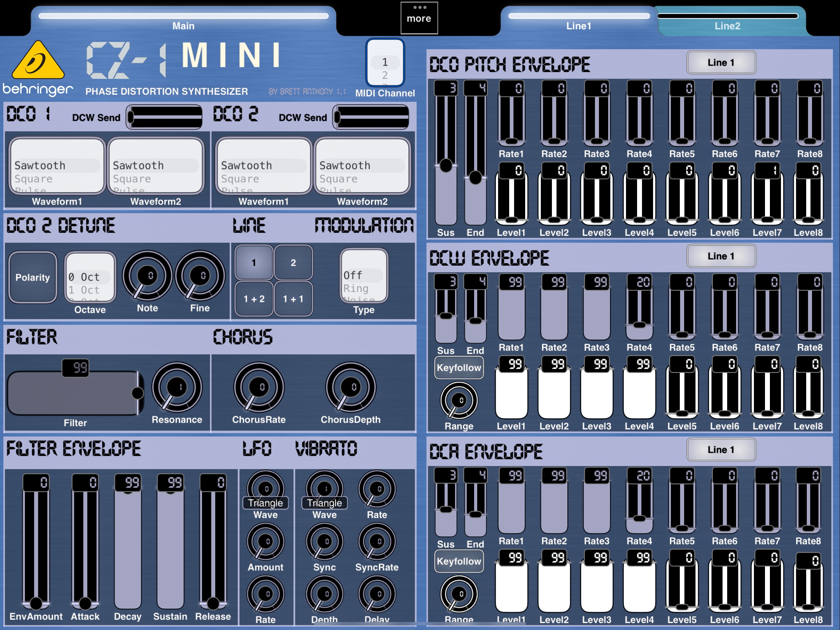This screenshot has width=840, height=630.
Task: Click the ChorusRate knob
Action: click(259, 387)
